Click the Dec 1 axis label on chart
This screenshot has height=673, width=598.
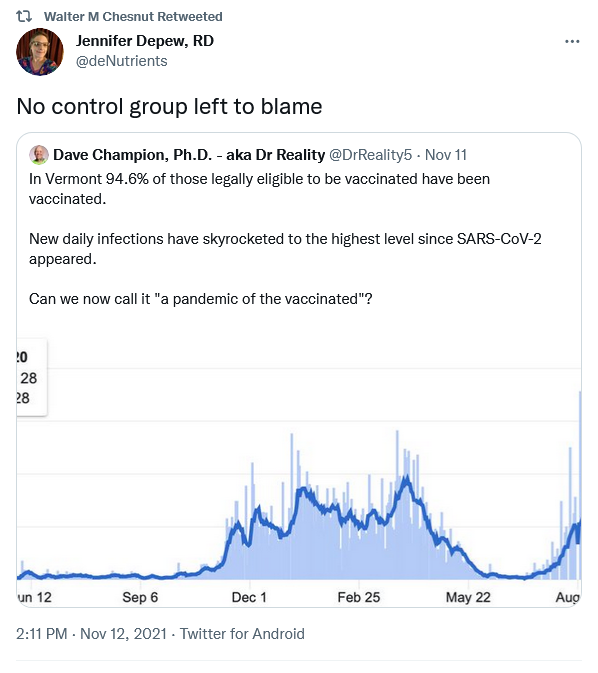tap(249, 597)
